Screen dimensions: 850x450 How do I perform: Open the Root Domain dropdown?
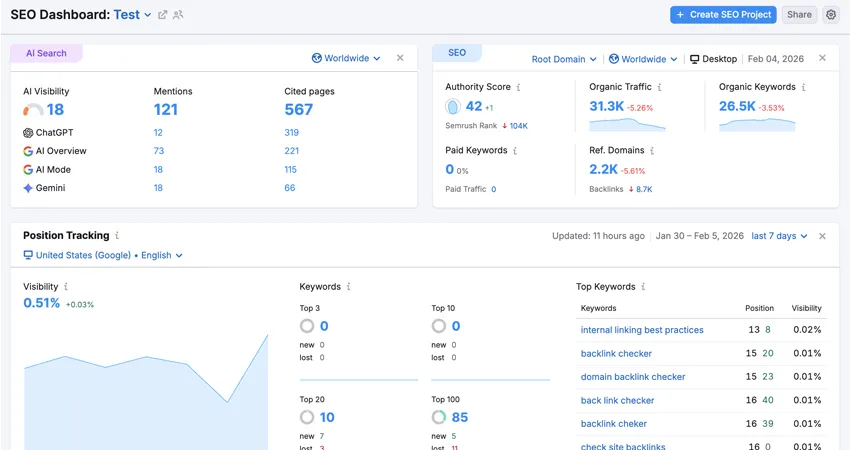[x=564, y=59]
